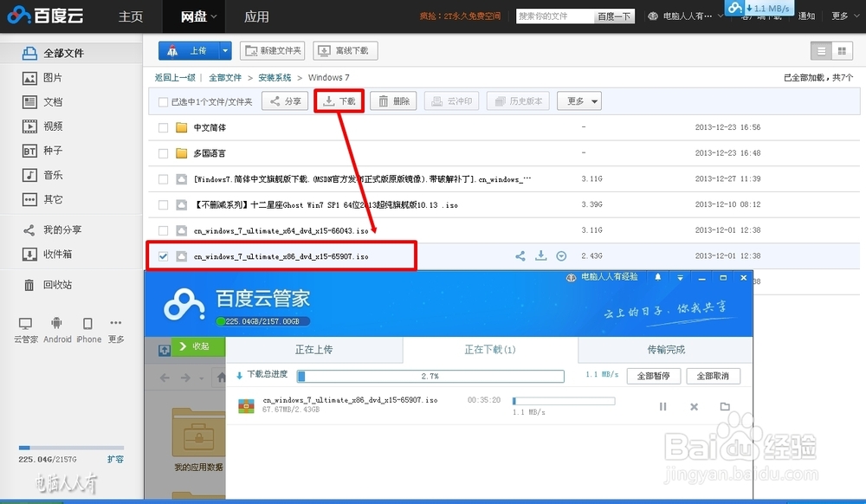Click notification bell in 百度云管家 window

pos(658,277)
